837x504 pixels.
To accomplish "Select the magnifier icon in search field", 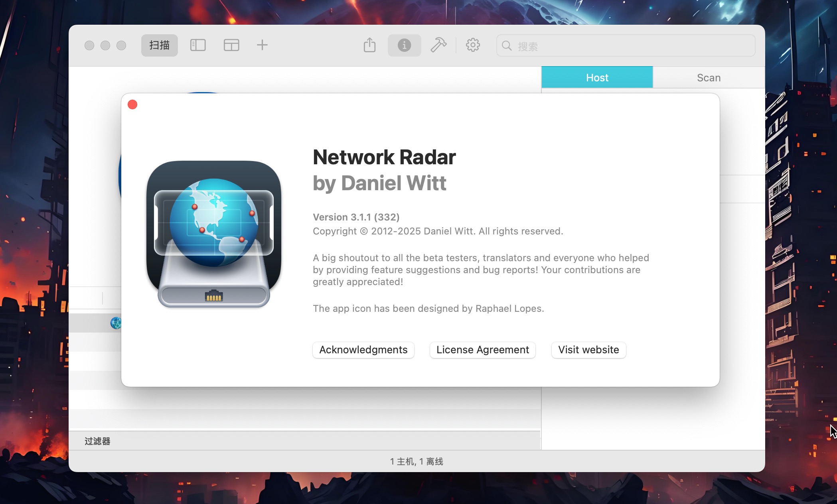I will coord(507,46).
